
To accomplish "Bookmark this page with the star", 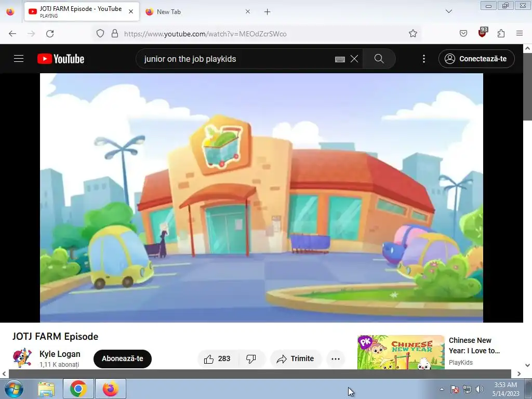I will pos(413,33).
